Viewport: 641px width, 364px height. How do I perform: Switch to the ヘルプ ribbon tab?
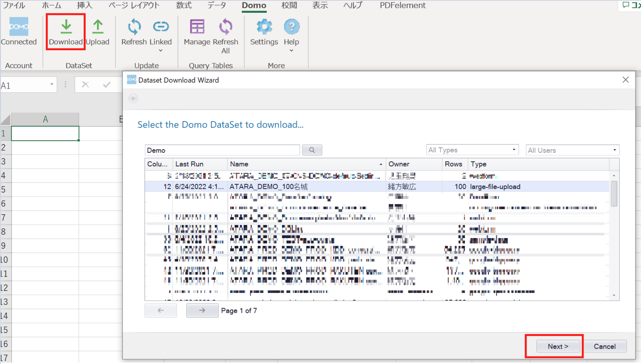(353, 5)
